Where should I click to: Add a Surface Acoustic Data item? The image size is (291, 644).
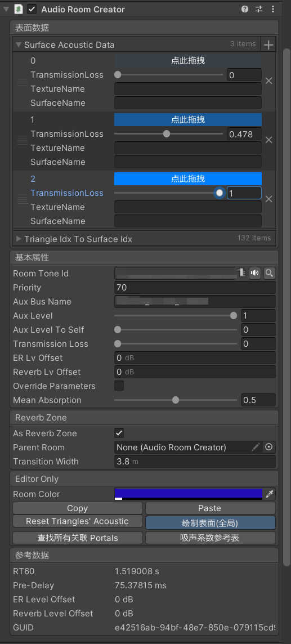(x=268, y=45)
